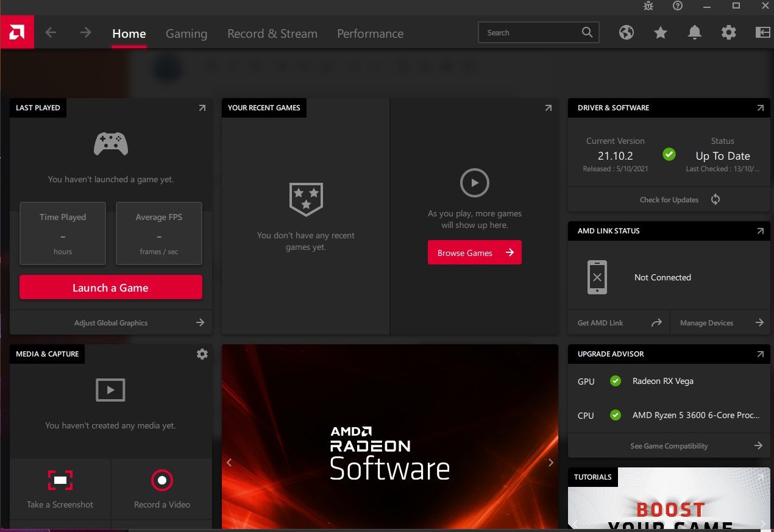Screen dimensions: 774x532
Task: Click the driver version 21.10.2 text
Action: point(616,156)
